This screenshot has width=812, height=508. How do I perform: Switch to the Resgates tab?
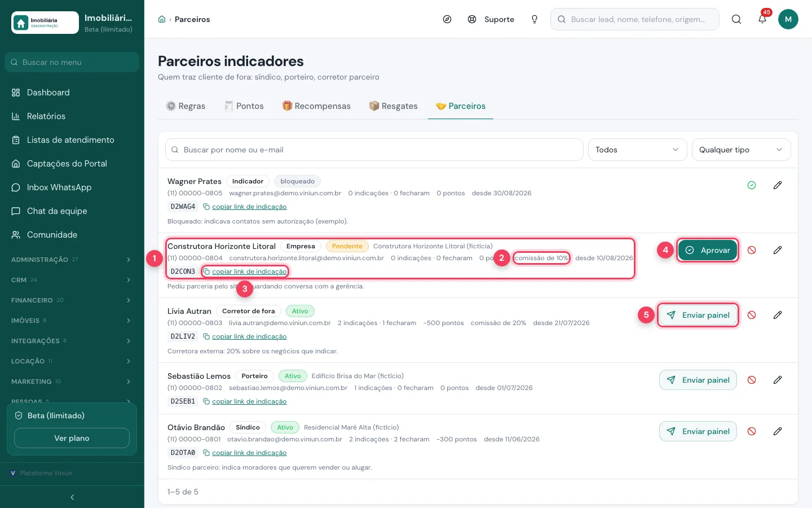393,106
